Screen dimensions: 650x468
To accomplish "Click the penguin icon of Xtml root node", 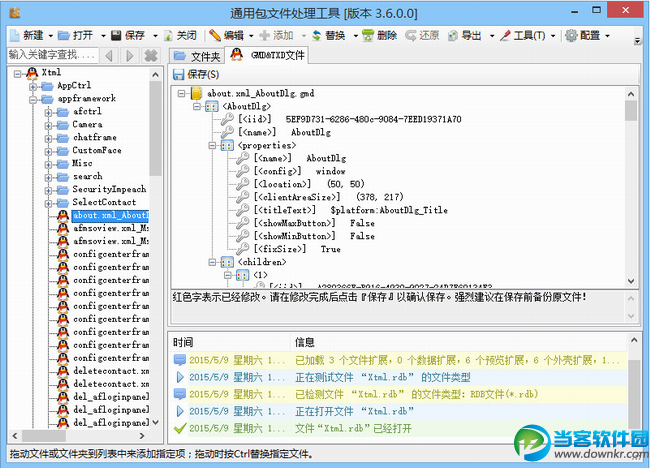I will [32, 73].
